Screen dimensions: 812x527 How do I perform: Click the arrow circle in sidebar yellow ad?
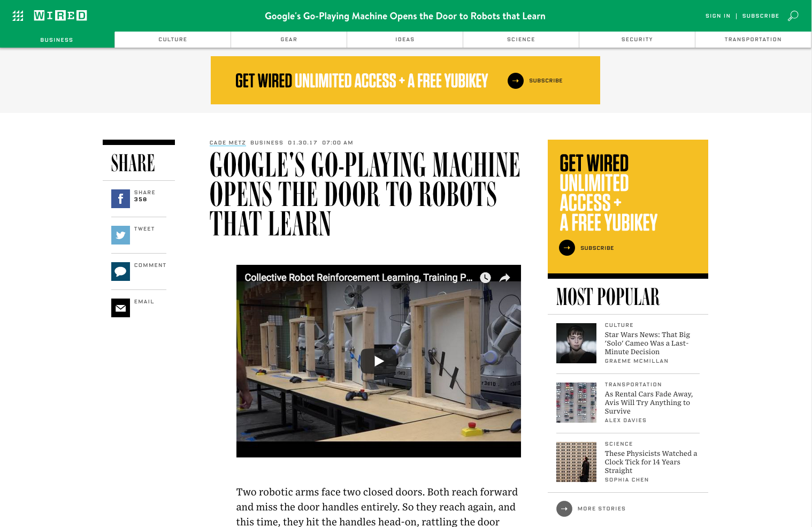[x=567, y=248]
